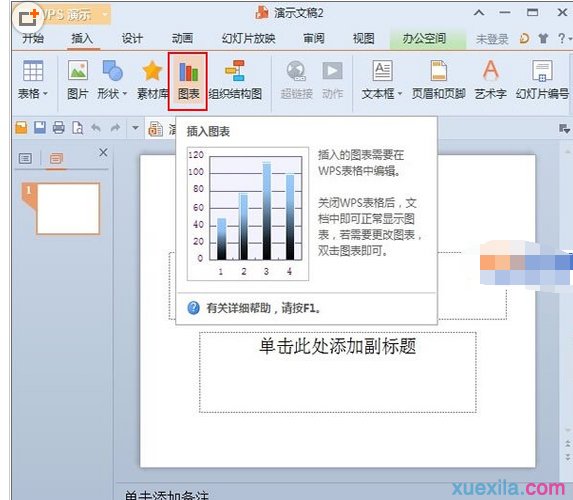This screenshot has width=573, height=500.
Task: Open the WPS 演示 application menu dropdown
Action: tap(105, 15)
